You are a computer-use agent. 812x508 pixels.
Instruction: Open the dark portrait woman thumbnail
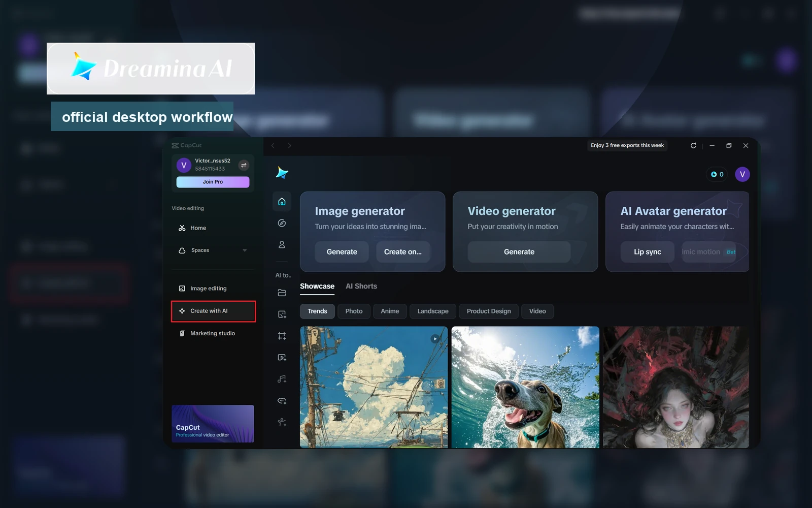click(676, 387)
